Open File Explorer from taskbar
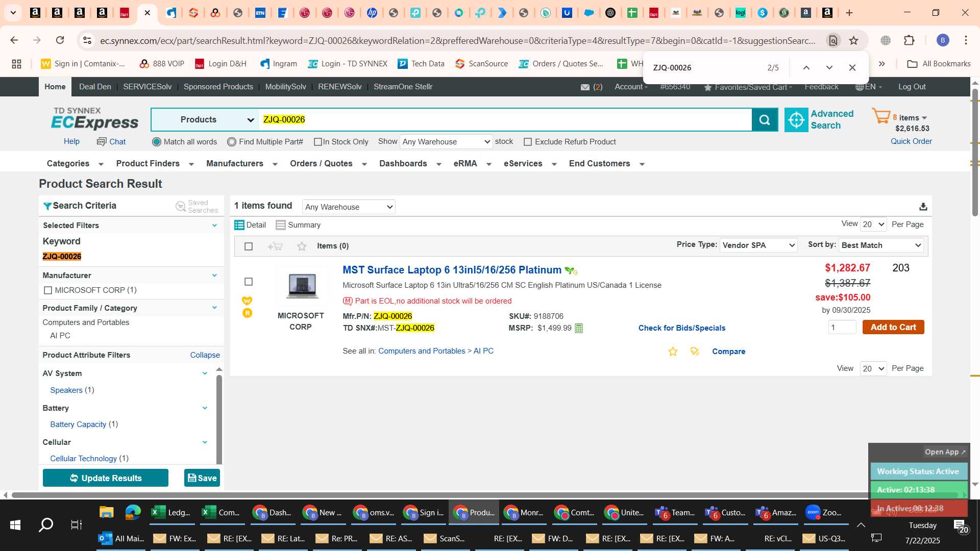The image size is (980, 551). 106,512
